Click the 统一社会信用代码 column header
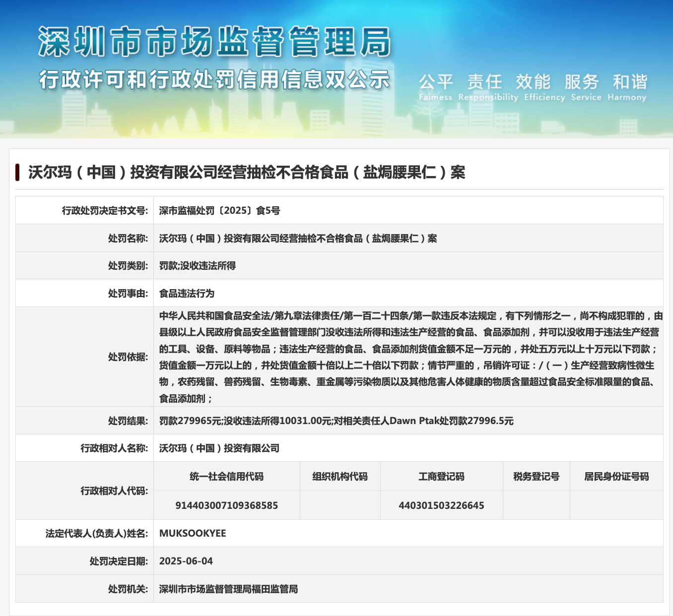The height and width of the screenshot is (616, 673). point(226,476)
